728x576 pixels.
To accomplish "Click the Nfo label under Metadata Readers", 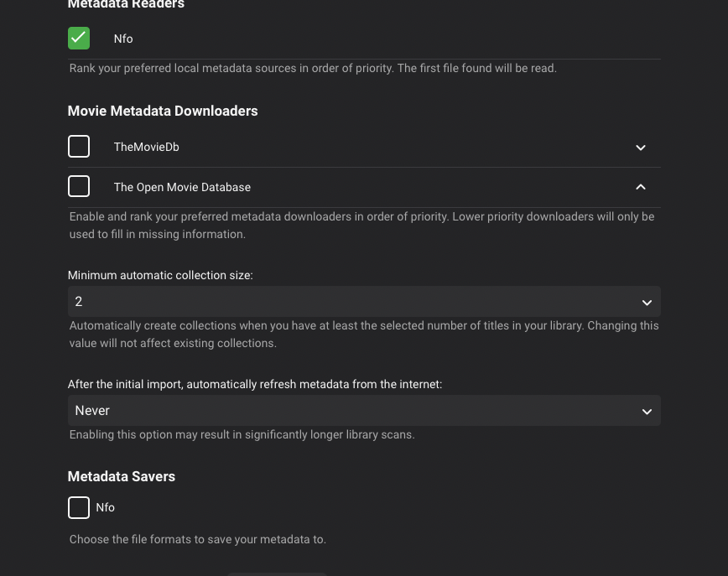I will pyautogui.click(x=123, y=39).
